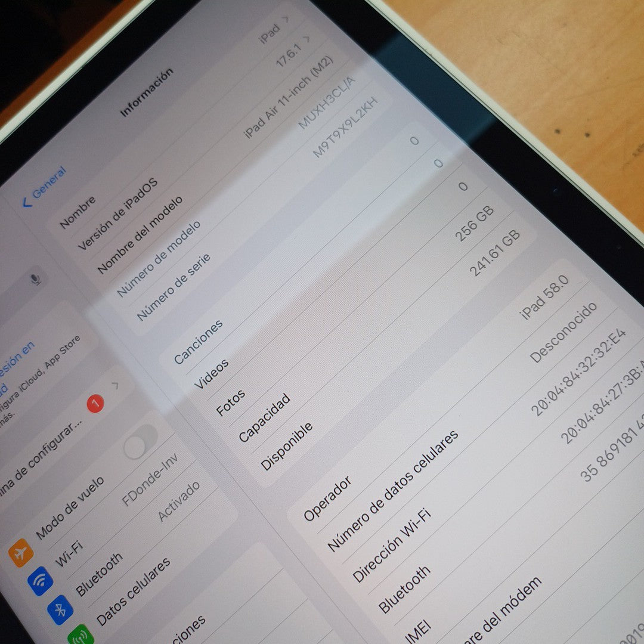Toggle the Modo de vuelo switch
The image size is (644, 644).
[141, 442]
